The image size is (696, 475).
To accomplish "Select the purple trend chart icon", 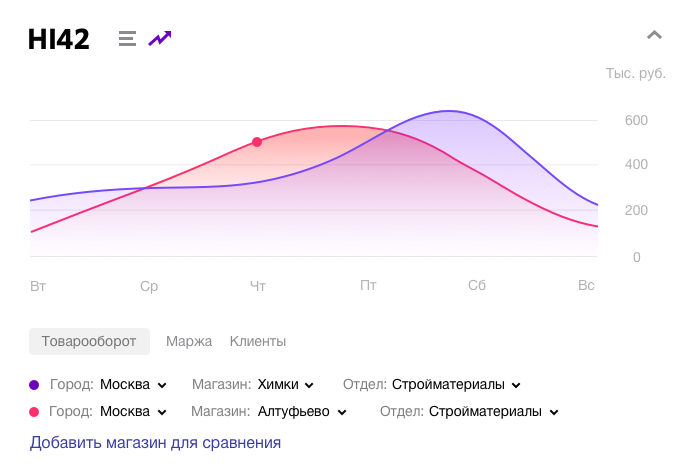I will click(x=160, y=39).
